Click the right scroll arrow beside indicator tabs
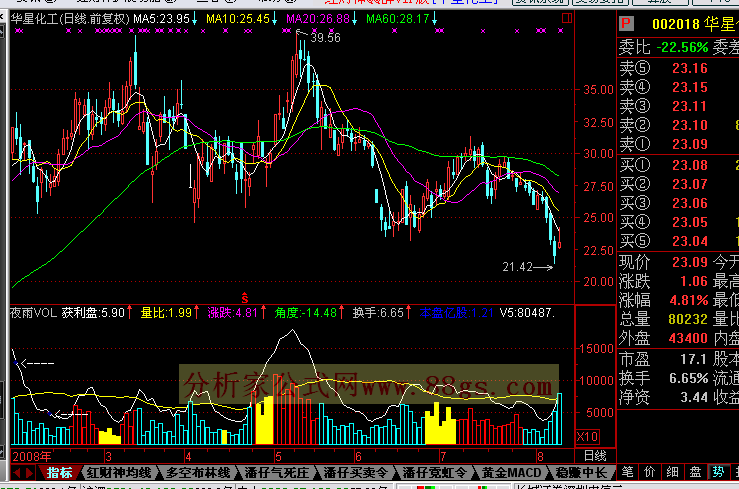Screen dimensions: 739x489 click(29, 473)
